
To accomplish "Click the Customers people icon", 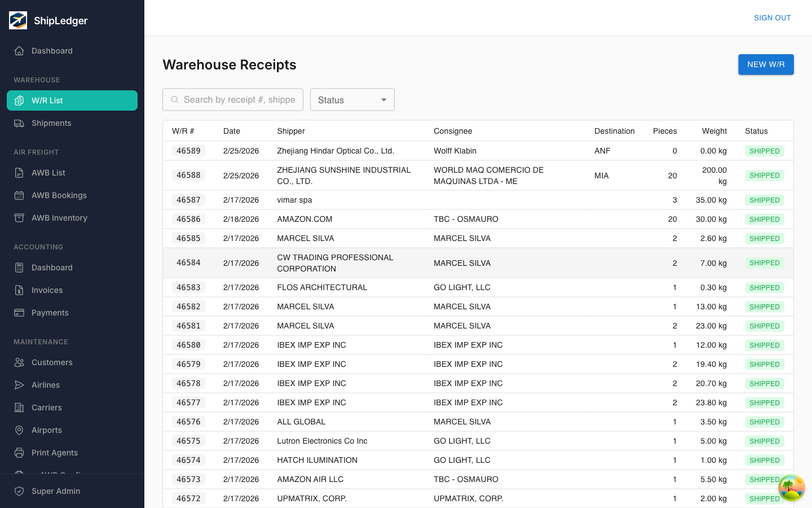I will pos(19,362).
